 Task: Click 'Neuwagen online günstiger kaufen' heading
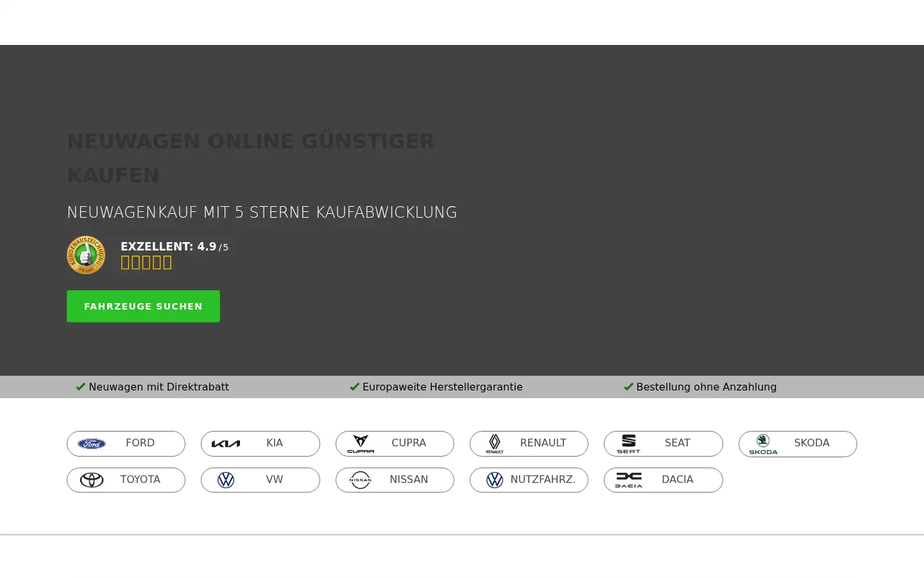click(251, 158)
